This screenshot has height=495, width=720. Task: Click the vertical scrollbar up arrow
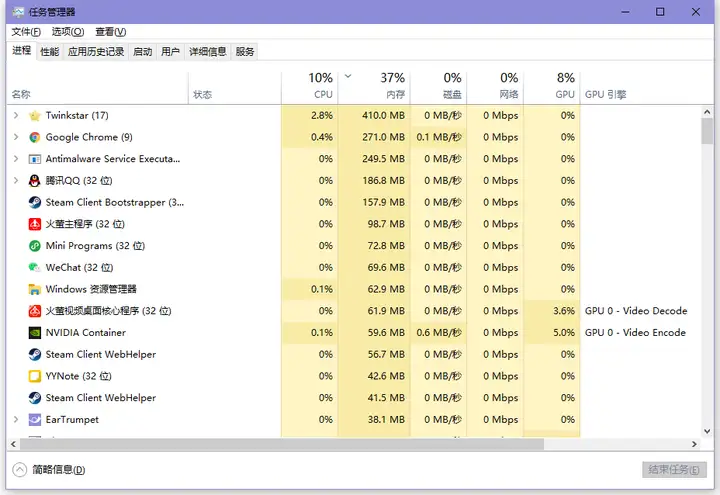click(x=707, y=112)
